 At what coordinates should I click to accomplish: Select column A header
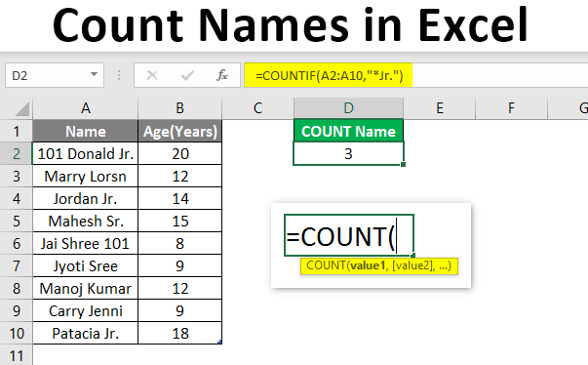click(x=86, y=108)
